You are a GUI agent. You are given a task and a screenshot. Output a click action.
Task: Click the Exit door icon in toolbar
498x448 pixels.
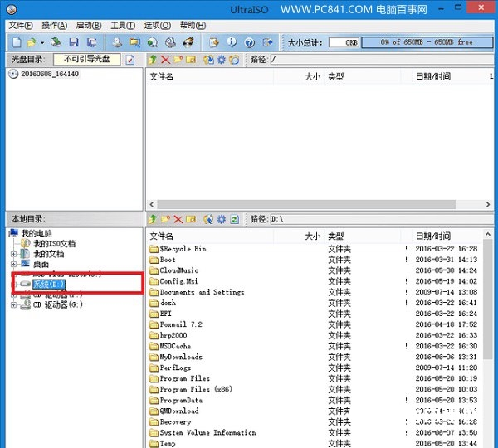268,42
